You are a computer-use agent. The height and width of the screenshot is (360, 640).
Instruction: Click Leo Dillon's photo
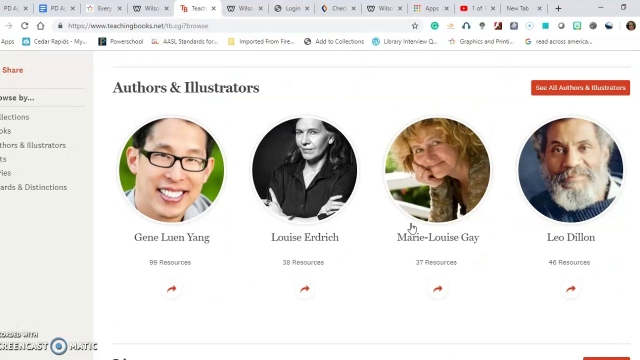[571, 170]
